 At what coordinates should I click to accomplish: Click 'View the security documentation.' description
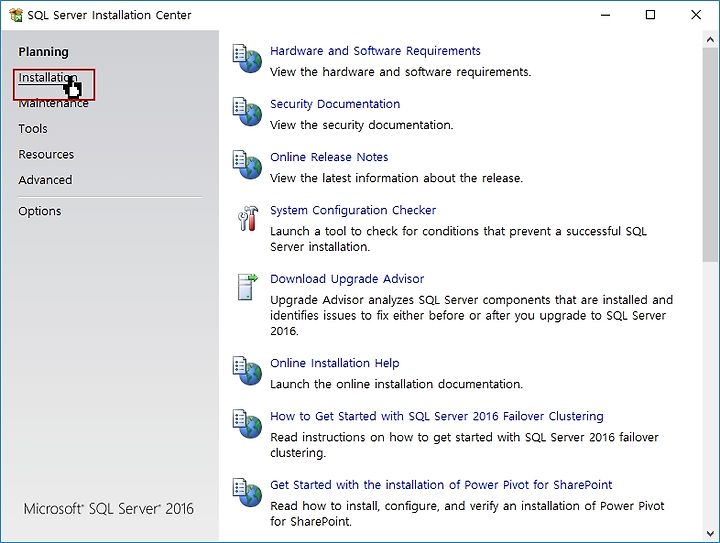pos(361,125)
